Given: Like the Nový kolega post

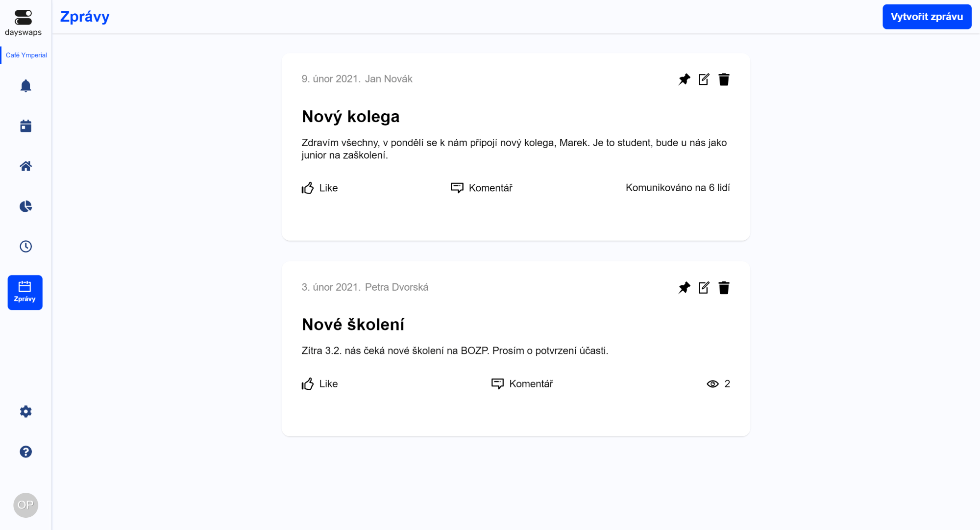Looking at the screenshot, I should pyautogui.click(x=319, y=188).
